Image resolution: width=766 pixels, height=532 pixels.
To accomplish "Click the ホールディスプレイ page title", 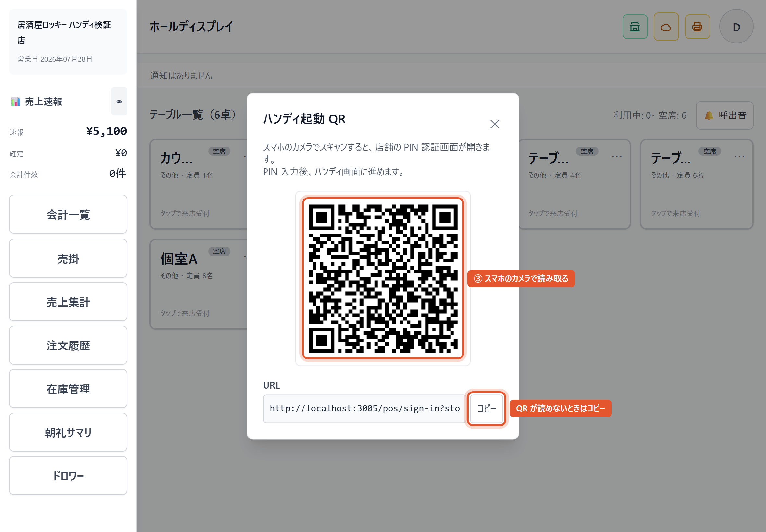I will [191, 27].
